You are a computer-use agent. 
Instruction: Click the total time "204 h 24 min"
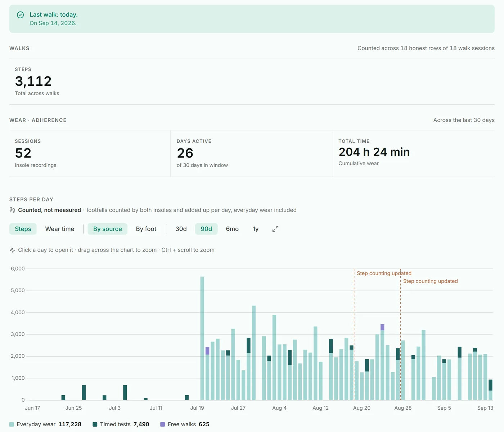pyautogui.click(x=374, y=152)
